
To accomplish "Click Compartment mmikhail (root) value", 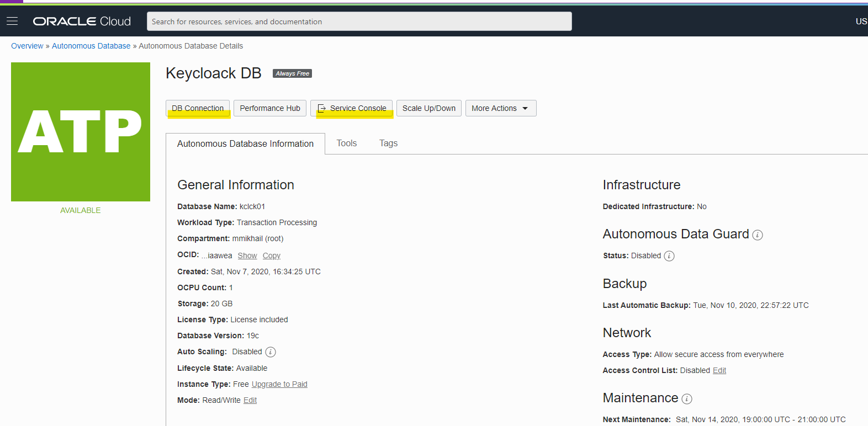I will [x=258, y=238].
